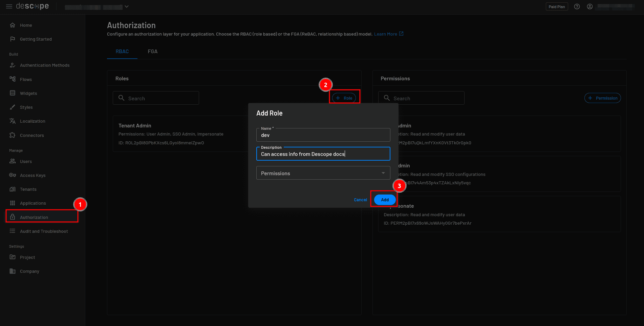Expand the Permissions dropdown in dialog

pos(383,173)
